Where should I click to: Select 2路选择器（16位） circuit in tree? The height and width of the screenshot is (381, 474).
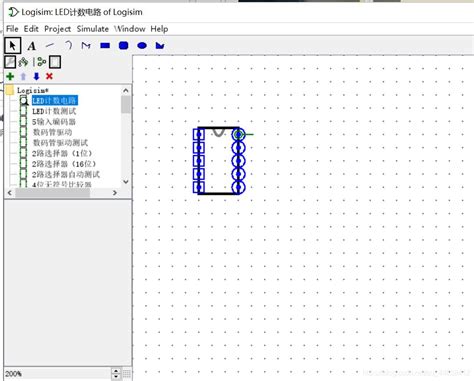64,164
